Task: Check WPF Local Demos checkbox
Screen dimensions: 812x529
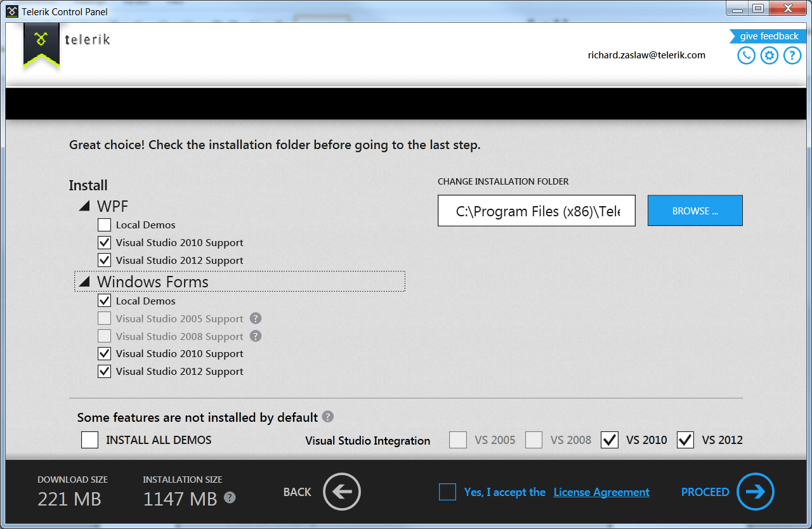Action: 105,225
